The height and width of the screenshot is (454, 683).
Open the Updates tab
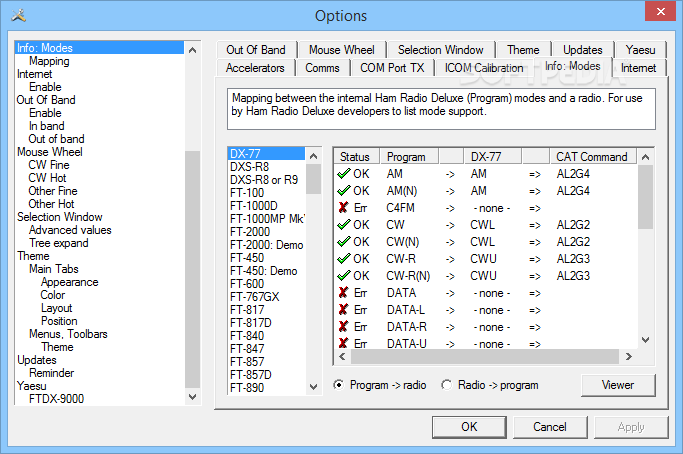[582, 50]
